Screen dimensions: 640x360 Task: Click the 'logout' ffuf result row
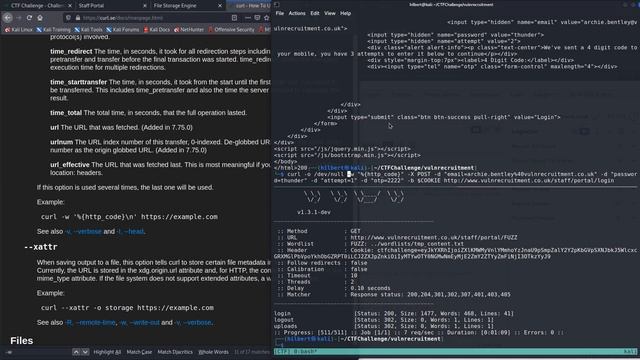[384, 320]
